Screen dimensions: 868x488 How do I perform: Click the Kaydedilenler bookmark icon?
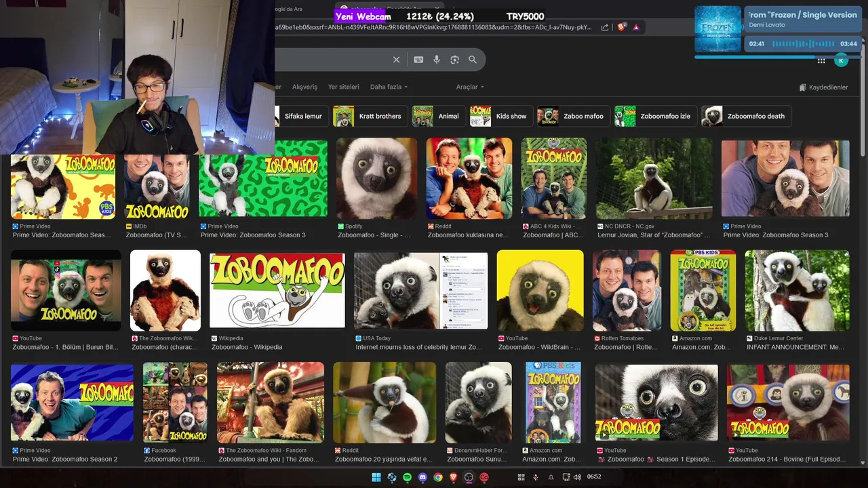tap(803, 87)
